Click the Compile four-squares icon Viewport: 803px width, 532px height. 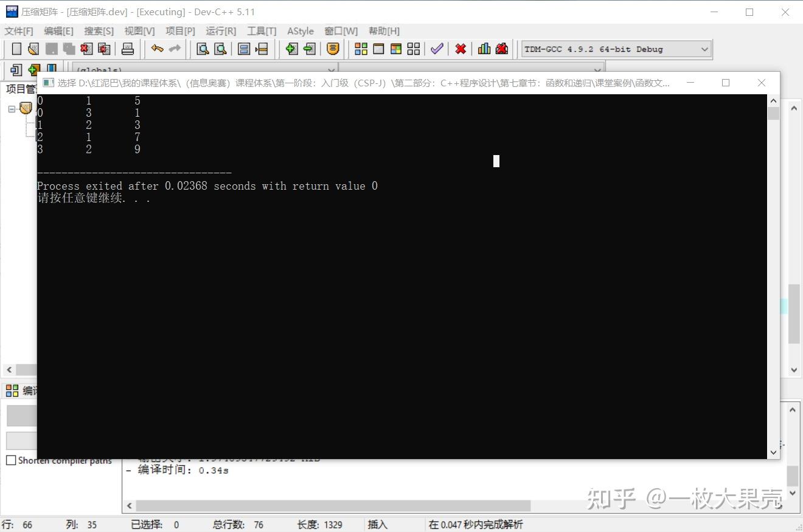(361, 49)
